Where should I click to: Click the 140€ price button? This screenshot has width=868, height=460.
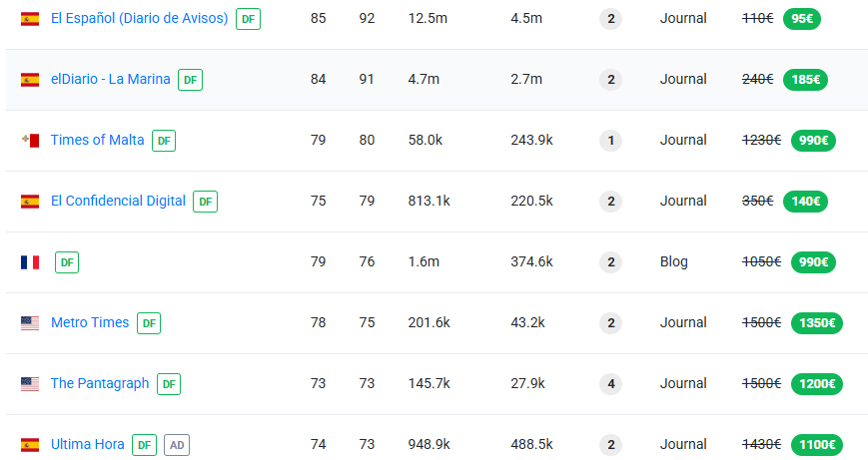tap(806, 202)
